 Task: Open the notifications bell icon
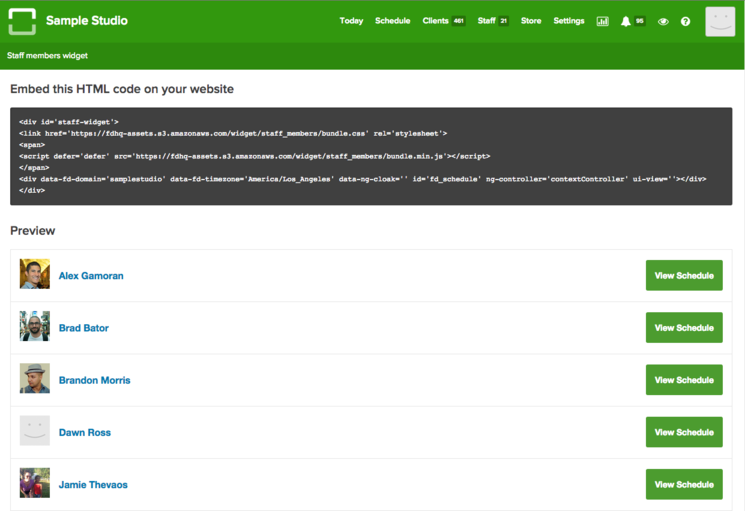coord(626,21)
